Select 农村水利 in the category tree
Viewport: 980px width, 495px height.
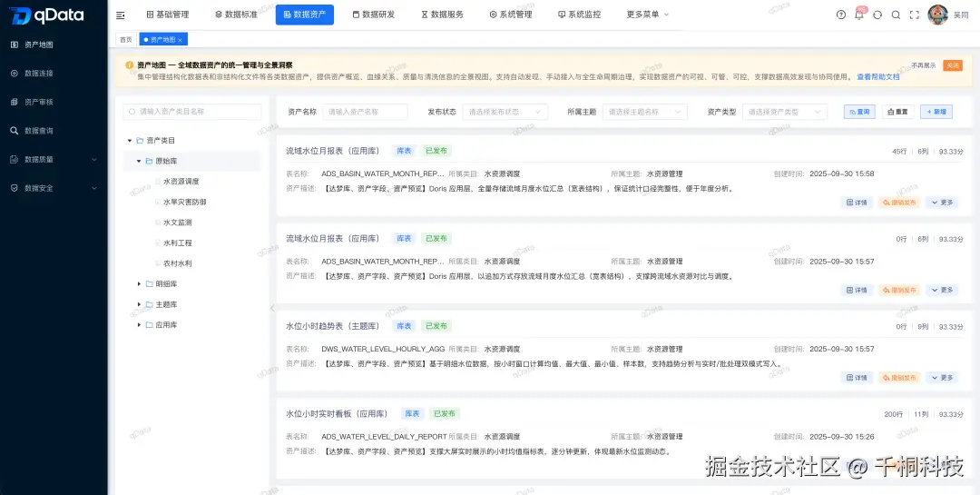pyautogui.click(x=178, y=263)
